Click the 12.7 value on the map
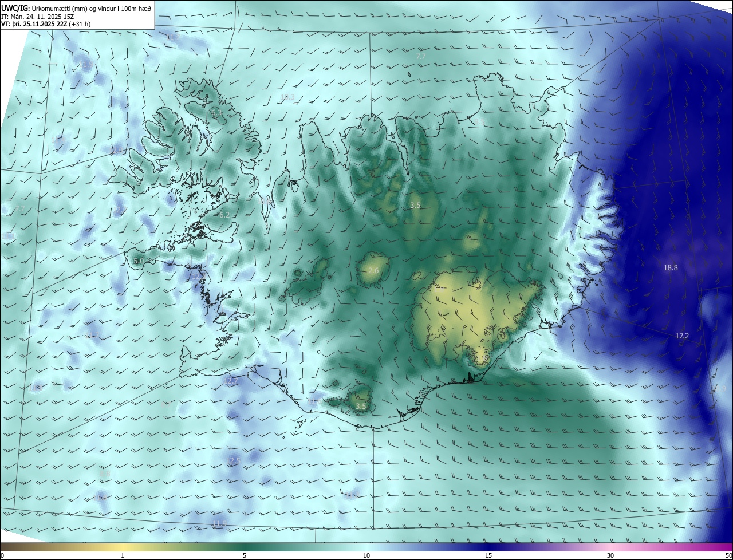The width and height of the screenshot is (733, 560). 231,381
